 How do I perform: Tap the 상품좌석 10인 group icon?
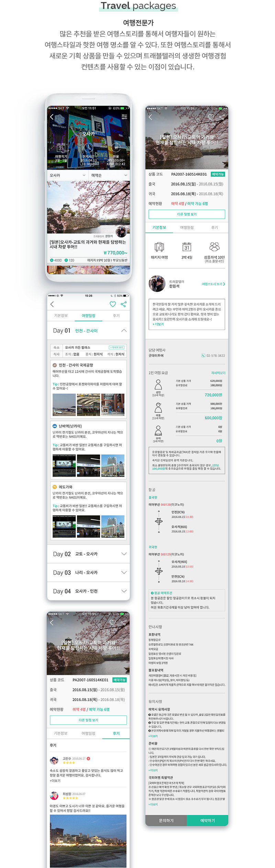pyautogui.click(x=214, y=246)
